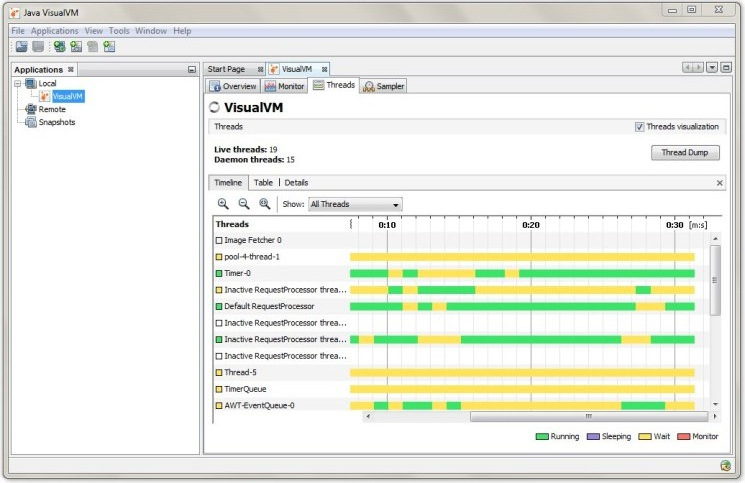This screenshot has width=745, height=483.
Task: Click the timeline scroll left arrow
Action: click(368, 417)
